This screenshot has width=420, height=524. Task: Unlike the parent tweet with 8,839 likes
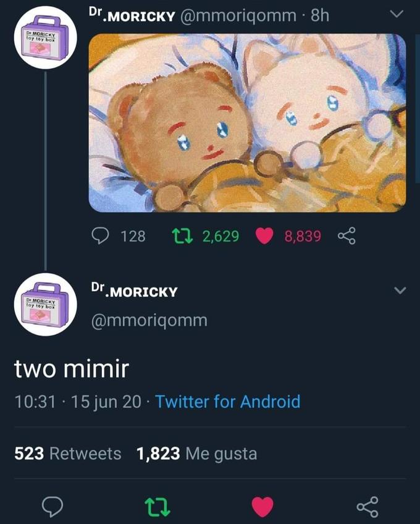(264, 235)
